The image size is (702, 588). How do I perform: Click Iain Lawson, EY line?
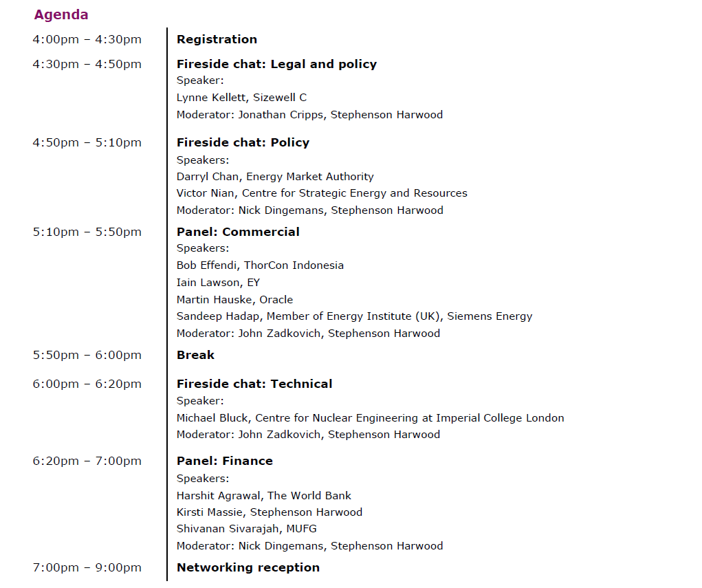click(x=218, y=283)
